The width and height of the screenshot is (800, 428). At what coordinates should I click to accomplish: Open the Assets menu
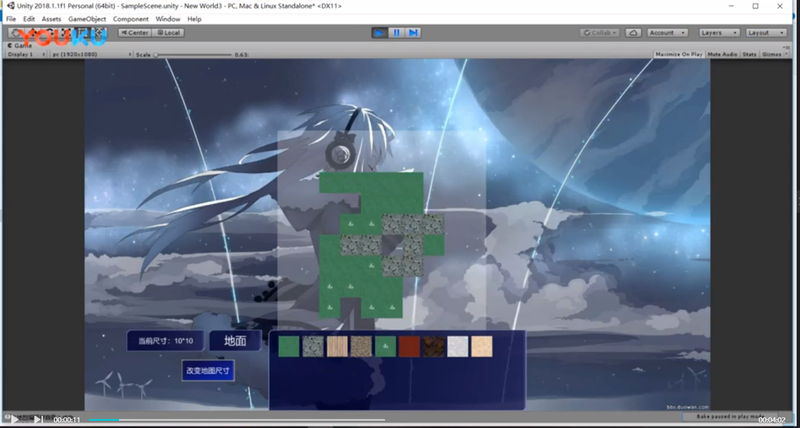point(52,19)
